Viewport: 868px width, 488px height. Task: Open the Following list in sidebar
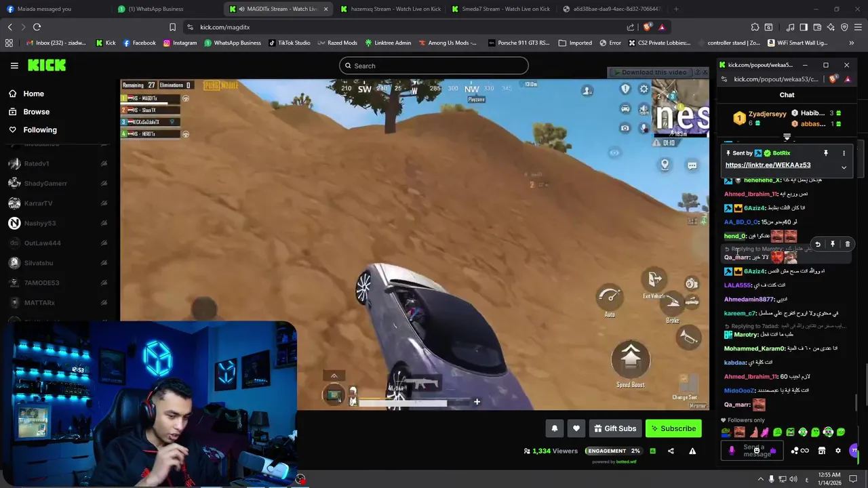coord(40,129)
